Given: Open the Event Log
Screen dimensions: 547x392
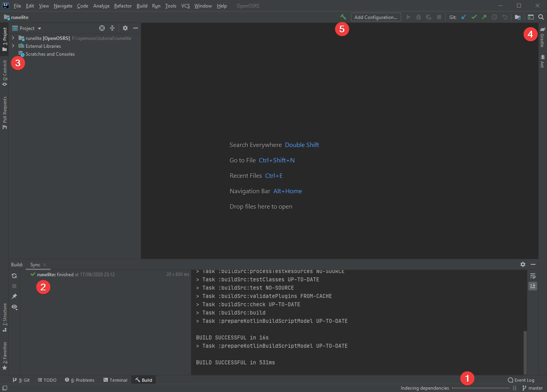Looking at the screenshot, I should [521, 380].
